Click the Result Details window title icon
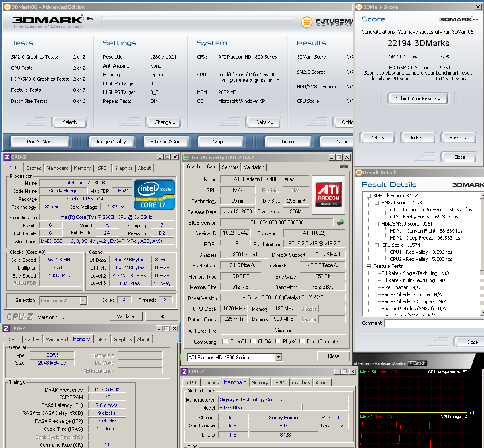Screen dimensions: 484x448 pyautogui.click(x=359, y=173)
